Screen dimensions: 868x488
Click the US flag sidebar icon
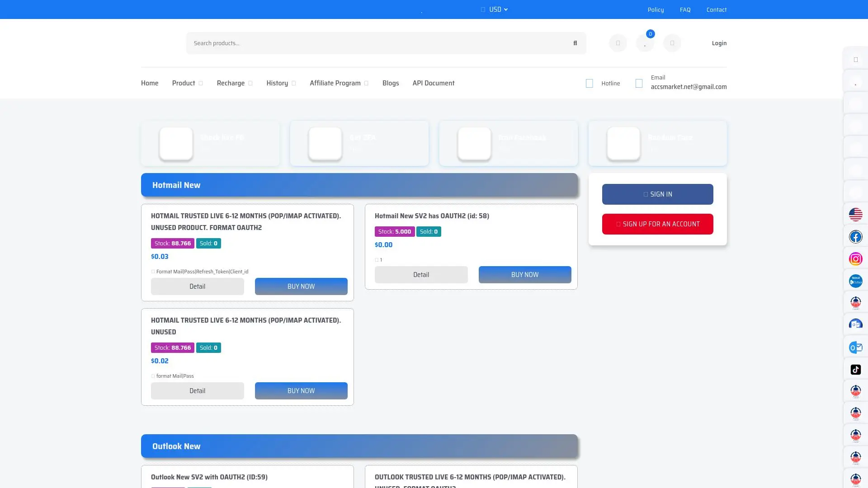click(x=855, y=215)
